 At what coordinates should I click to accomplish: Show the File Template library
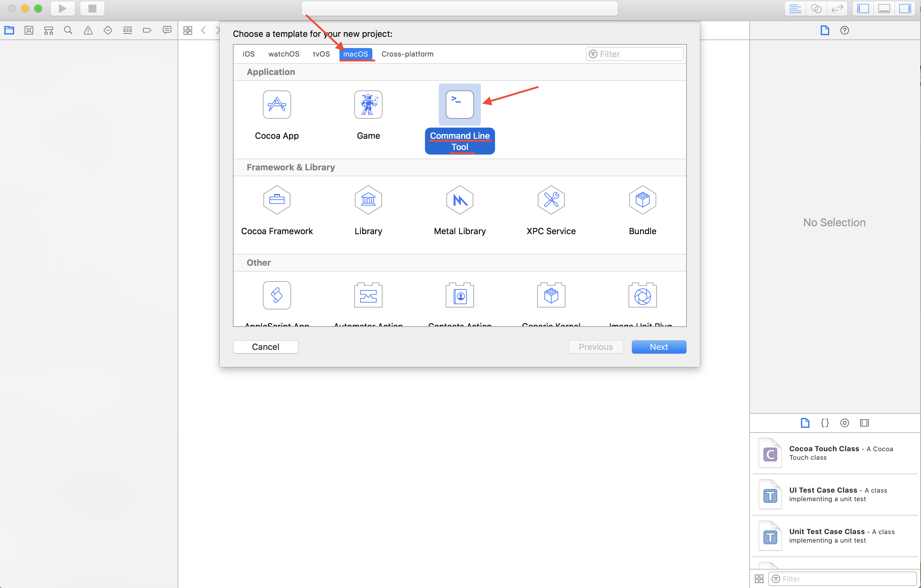pyautogui.click(x=805, y=423)
